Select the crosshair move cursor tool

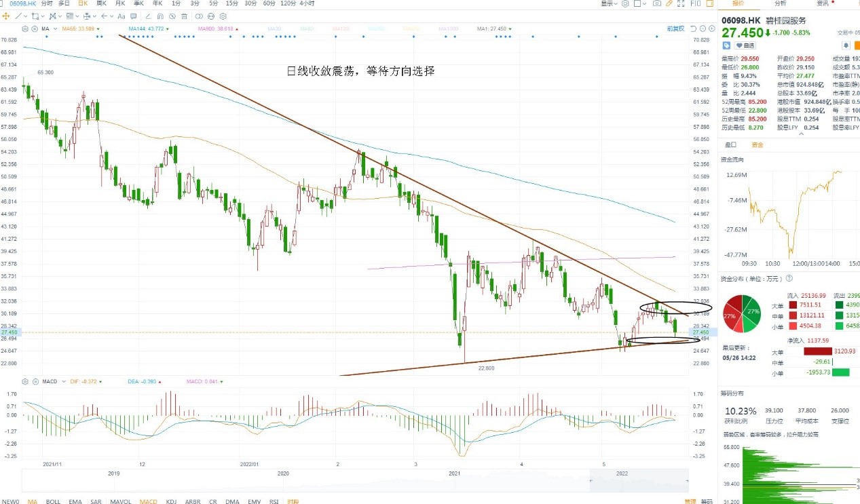pos(5,16)
